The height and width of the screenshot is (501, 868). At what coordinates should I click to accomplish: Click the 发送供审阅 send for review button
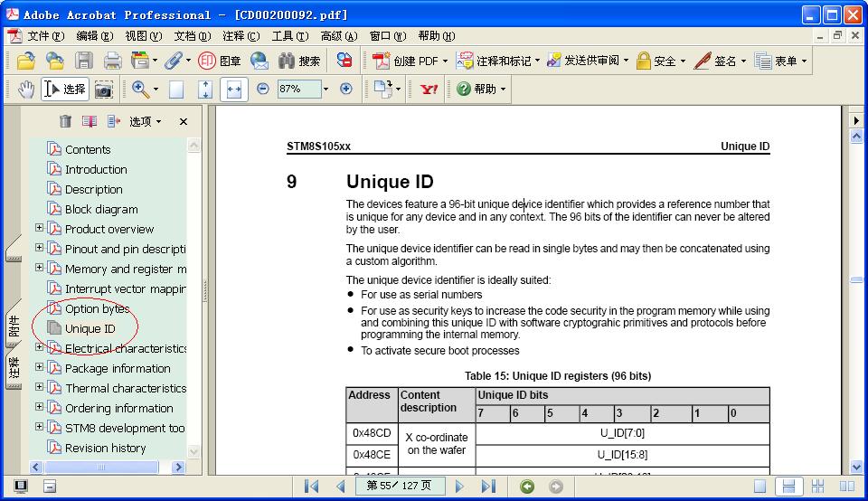pos(588,61)
